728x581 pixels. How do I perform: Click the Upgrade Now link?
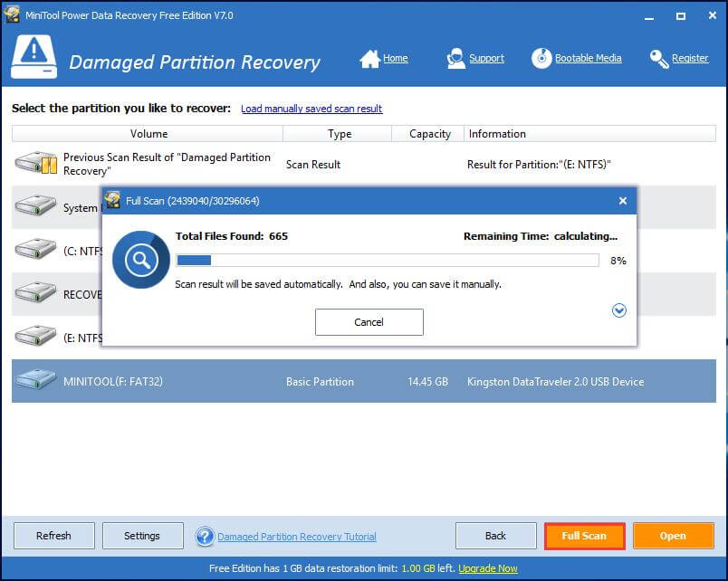(x=488, y=568)
